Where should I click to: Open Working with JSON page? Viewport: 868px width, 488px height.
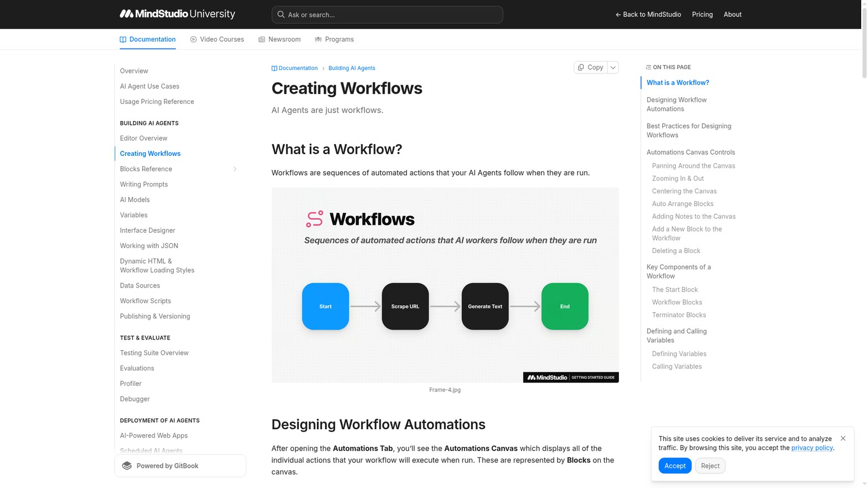[149, 246]
